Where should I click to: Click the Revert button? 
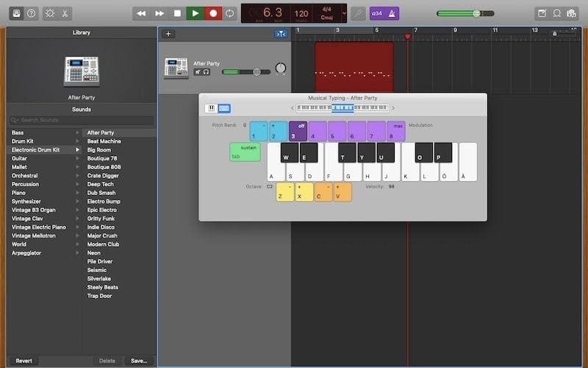24,361
